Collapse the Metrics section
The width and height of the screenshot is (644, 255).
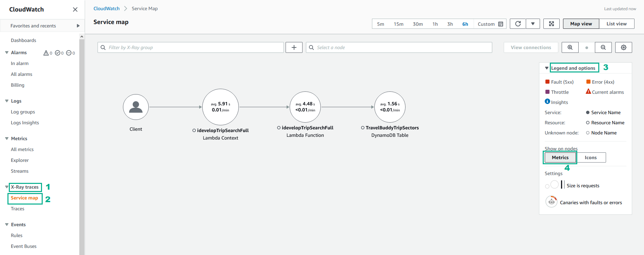7,139
